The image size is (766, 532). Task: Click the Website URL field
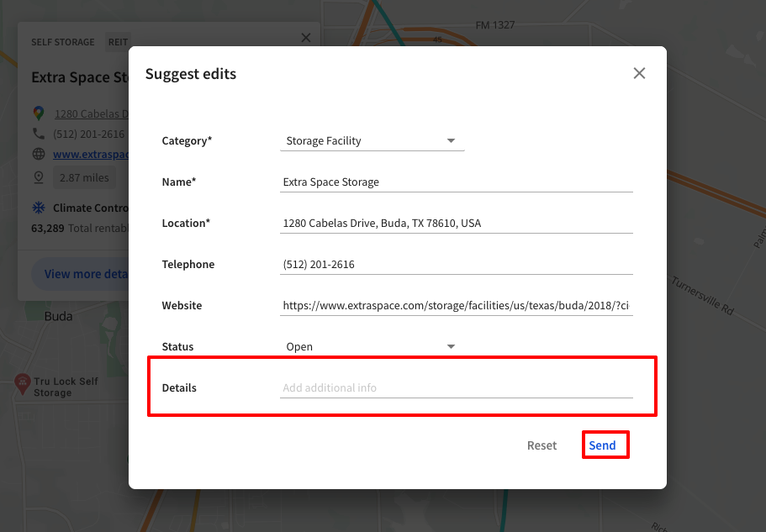[x=456, y=306]
